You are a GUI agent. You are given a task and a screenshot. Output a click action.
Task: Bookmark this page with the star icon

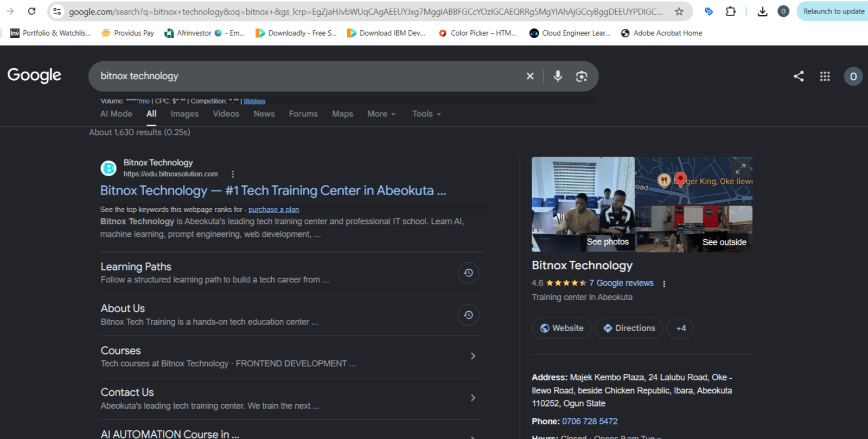click(x=679, y=11)
